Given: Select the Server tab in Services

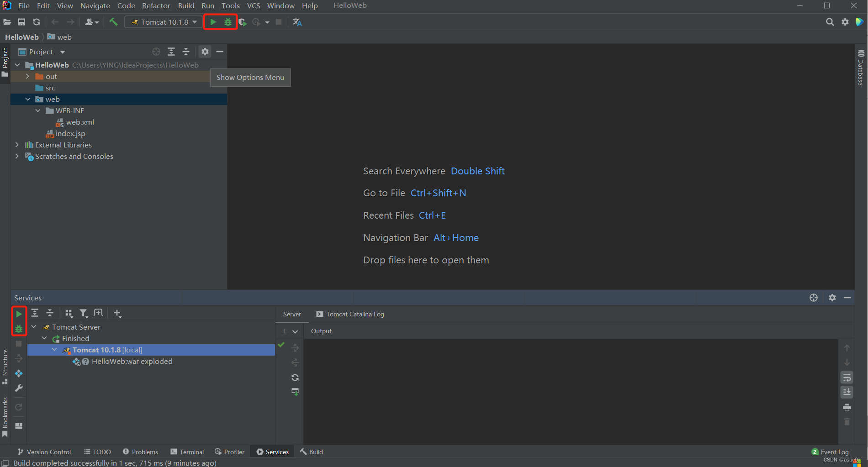Looking at the screenshot, I should coord(292,314).
